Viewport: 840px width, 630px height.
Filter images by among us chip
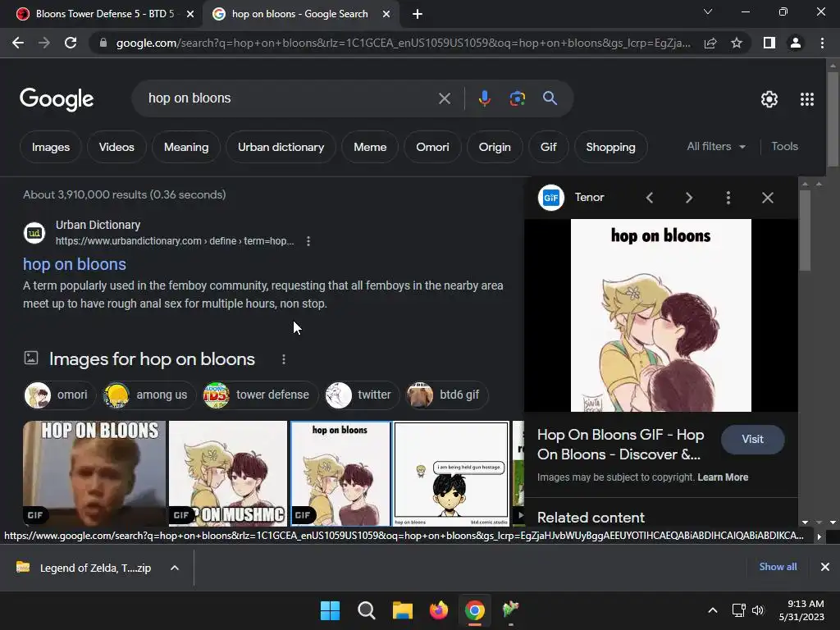(x=148, y=395)
